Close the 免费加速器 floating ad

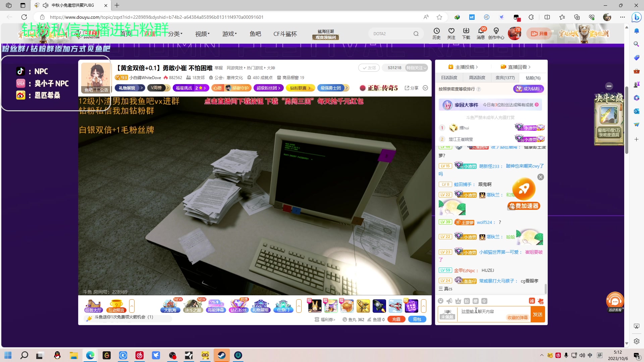pyautogui.click(x=541, y=177)
